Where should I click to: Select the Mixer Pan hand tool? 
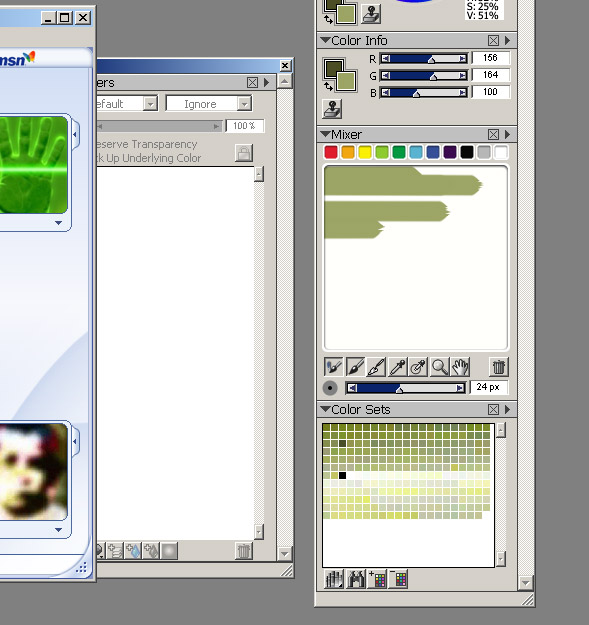[x=460, y=366]
